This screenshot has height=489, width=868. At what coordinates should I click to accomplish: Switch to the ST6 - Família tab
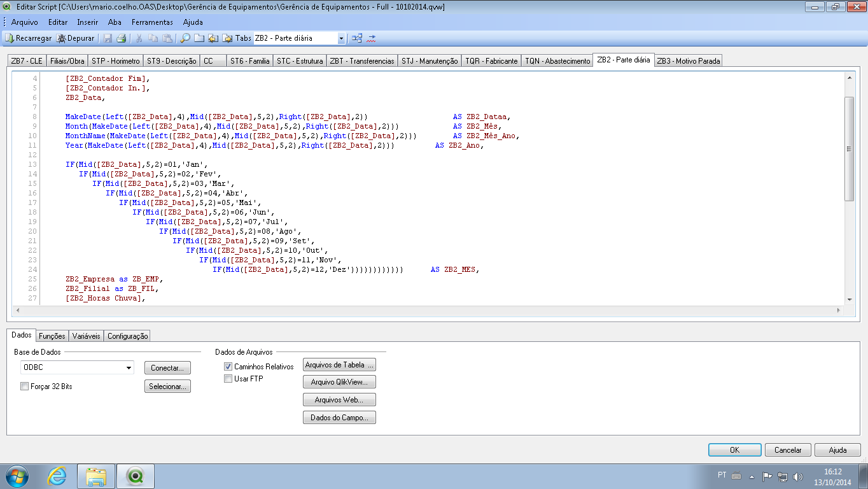coord(249,61)
